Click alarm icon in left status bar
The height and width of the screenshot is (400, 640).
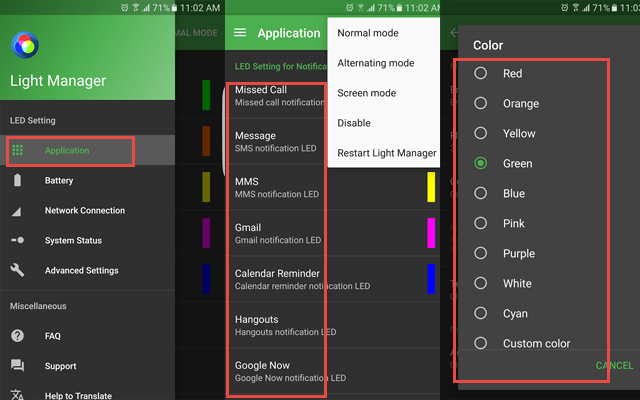124,8
